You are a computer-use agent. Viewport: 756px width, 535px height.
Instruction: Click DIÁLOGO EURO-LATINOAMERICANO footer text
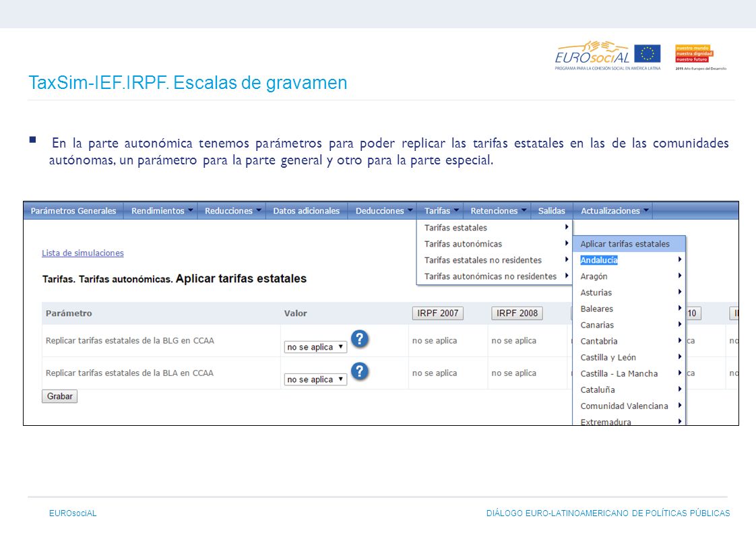(x=608, y=513)
